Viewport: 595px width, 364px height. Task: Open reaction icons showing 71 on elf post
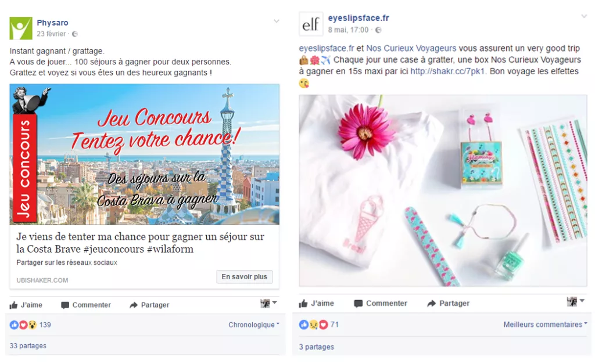pyautogui.click(x=319, y=325)
